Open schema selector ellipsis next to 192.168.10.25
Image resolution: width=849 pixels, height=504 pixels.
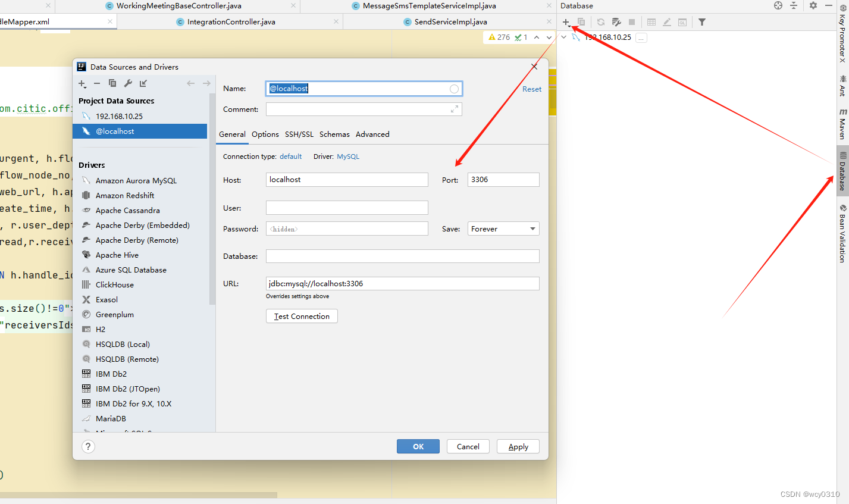641,37
